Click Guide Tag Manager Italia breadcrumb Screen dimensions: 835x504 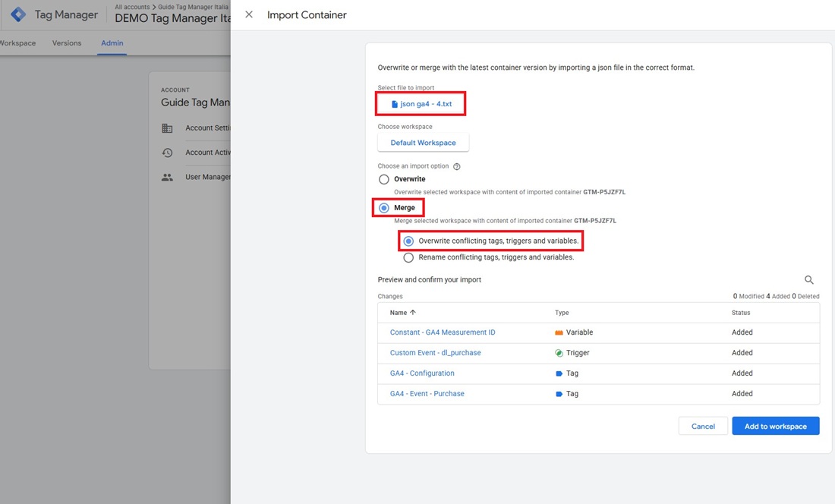click(x=193, y=7)
